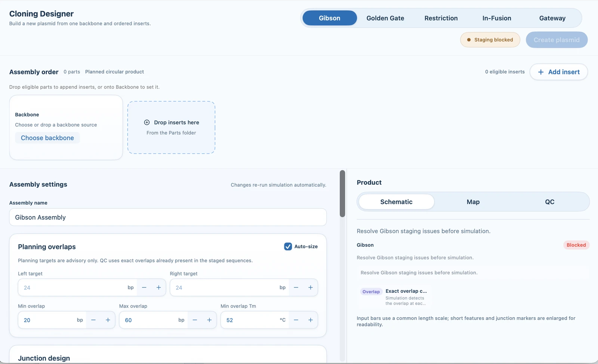The width and height of the screenshot is (598, 364).
Task: Select the In-Fusion method tab
Action: (x=497, y=18)
